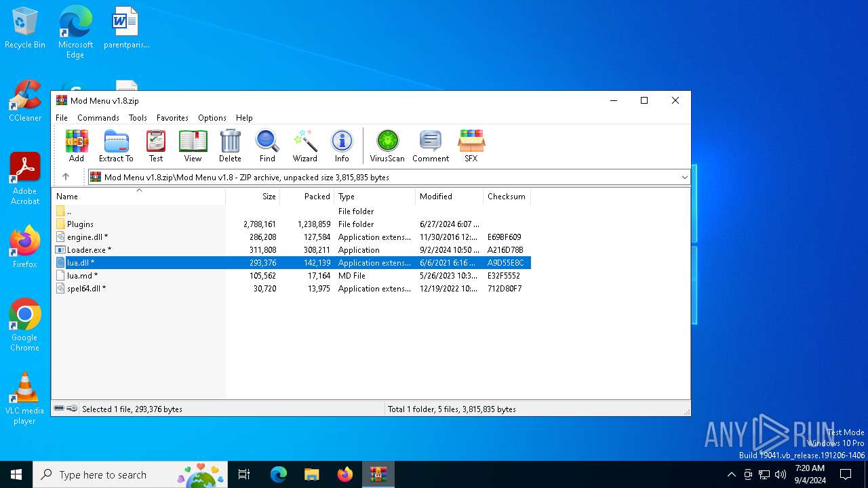Open Firefox desktop shortcut
This screenshot has width=868, height=488.
pyautogui.click(x=25, y=247)
